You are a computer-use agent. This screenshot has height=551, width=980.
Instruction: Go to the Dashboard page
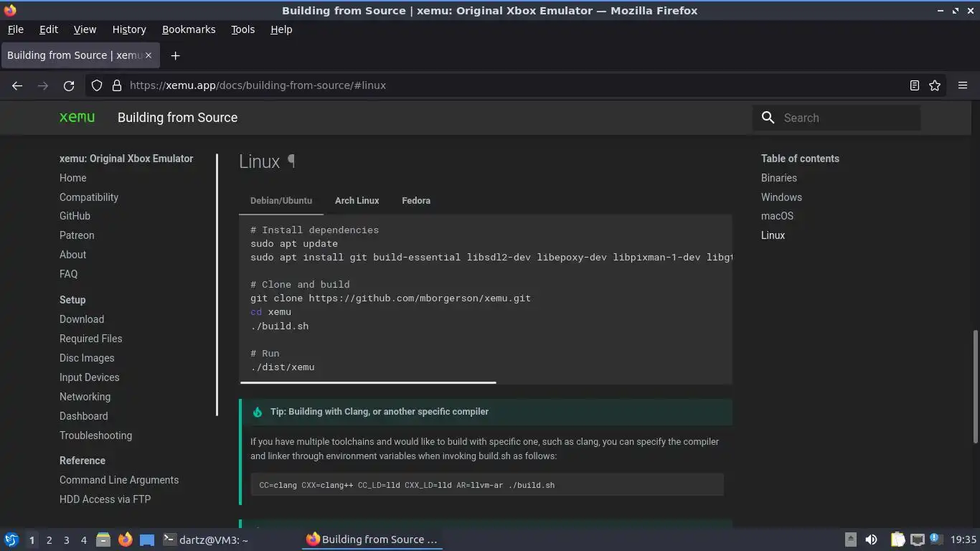pos(84,416)
